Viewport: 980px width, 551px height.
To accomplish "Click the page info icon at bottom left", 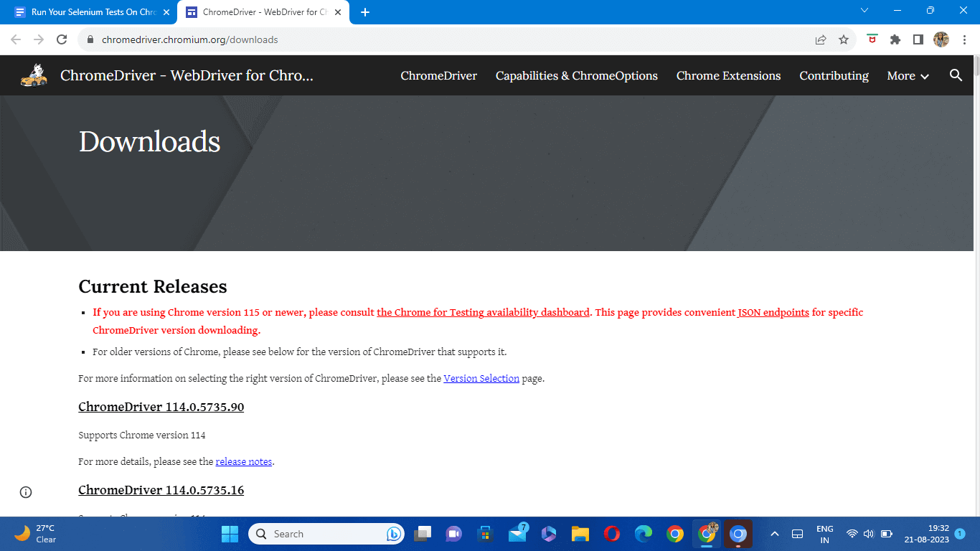I will pos(26,492).
